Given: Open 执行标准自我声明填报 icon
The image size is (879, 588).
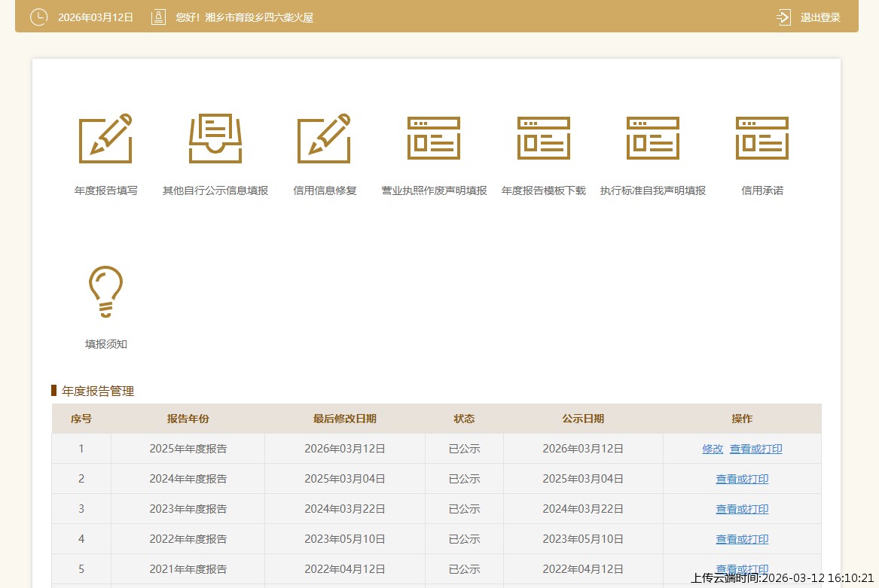Looking at the screenshot, I should coord(652,139).
